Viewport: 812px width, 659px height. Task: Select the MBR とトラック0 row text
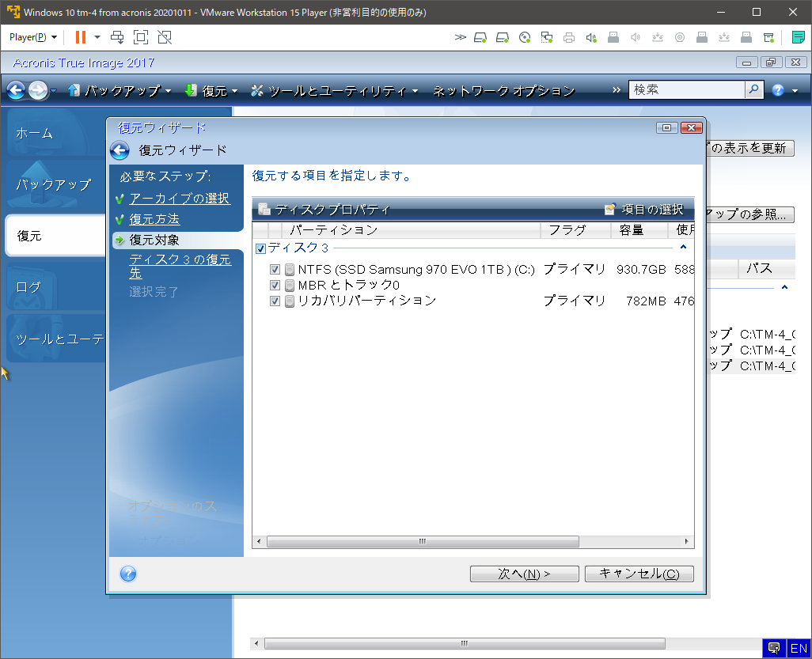pyautogui.click(x=348, y=285)
